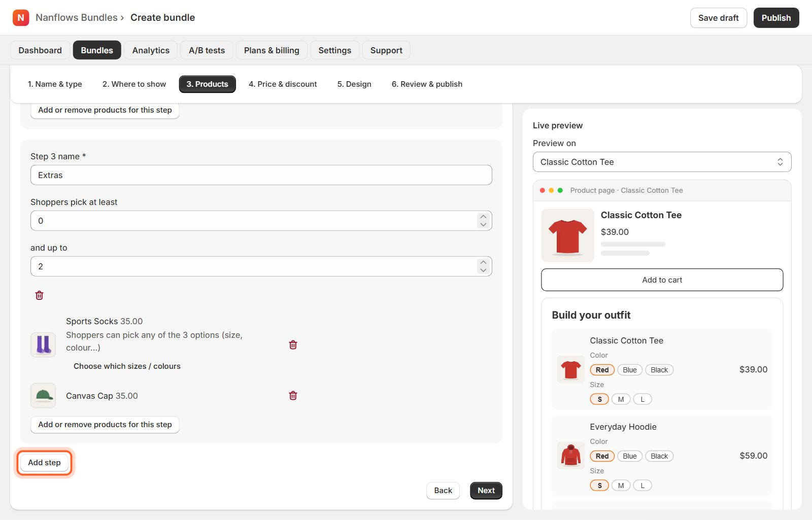Jump to step 4. Price & discount
The image size is (812, 520).
click(283, 84)
